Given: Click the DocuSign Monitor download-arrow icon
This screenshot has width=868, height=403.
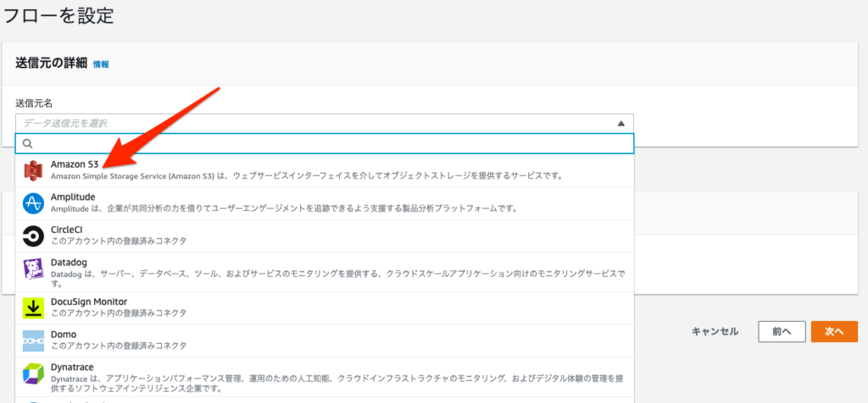Looking at the screenshot, I should coord(33,308).
